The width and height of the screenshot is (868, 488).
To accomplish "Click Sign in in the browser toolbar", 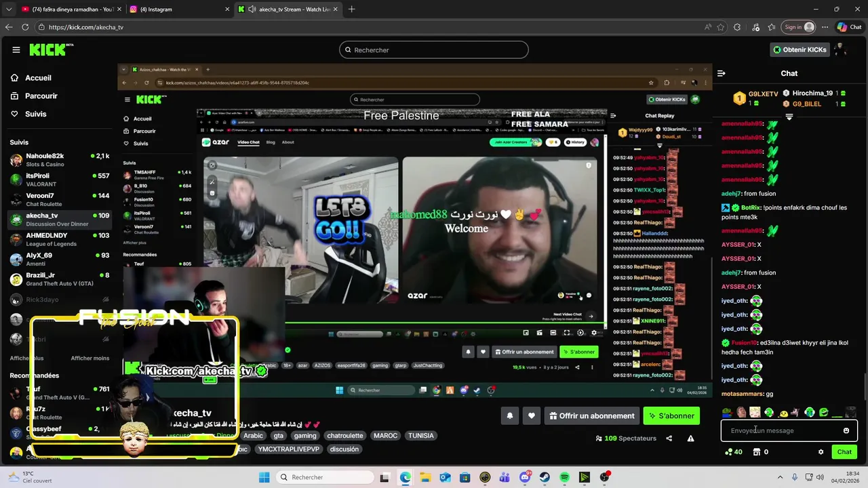I will pos(799,27).
